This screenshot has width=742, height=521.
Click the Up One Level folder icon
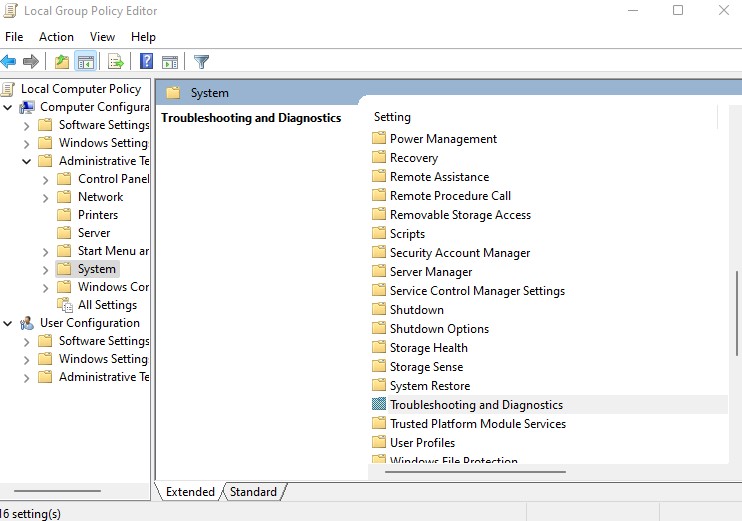coord(62,62)
